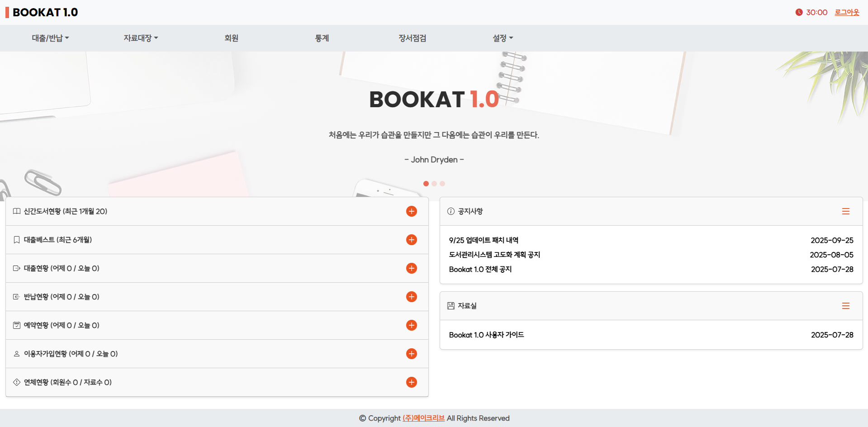Click plus icon for 대출베스트 row

pyautogui.click(x=411, y=240)
